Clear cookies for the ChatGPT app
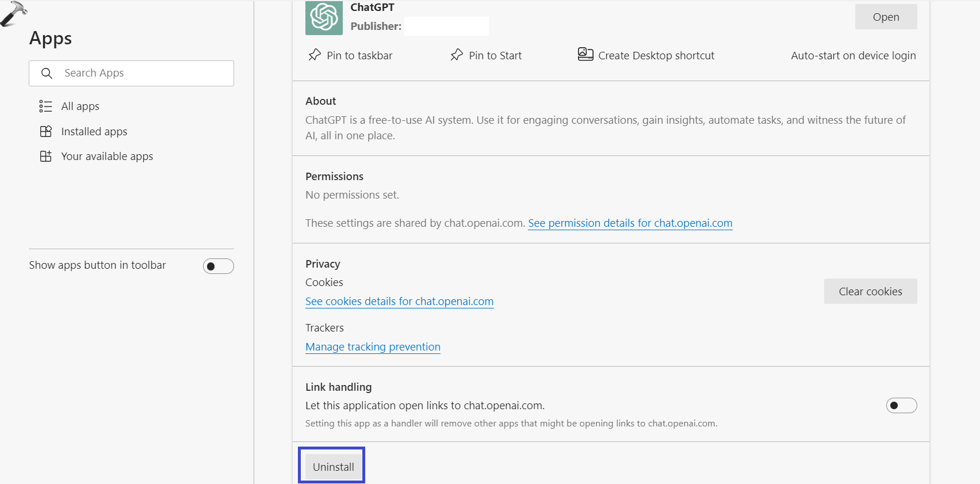This screenshot has height=484, width=980. tap(870, 292)
